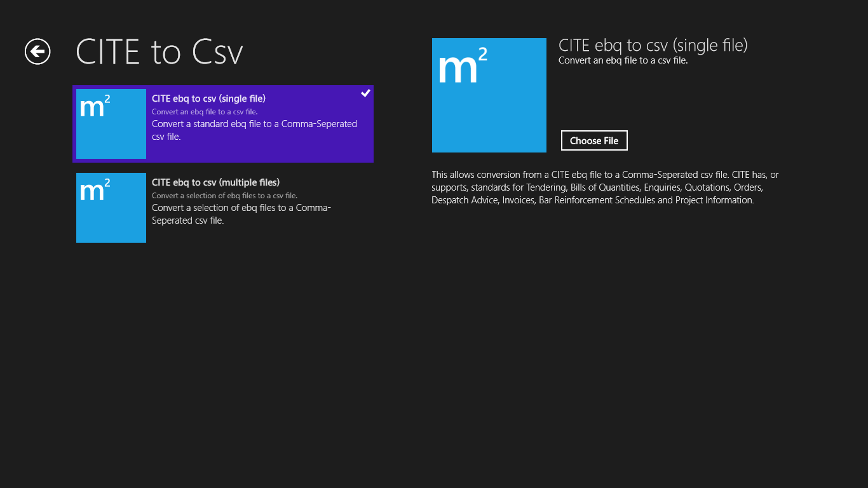
Task: Click 'Seperated csv file.' line in multiple files item
Action: (x=187, y=220)
